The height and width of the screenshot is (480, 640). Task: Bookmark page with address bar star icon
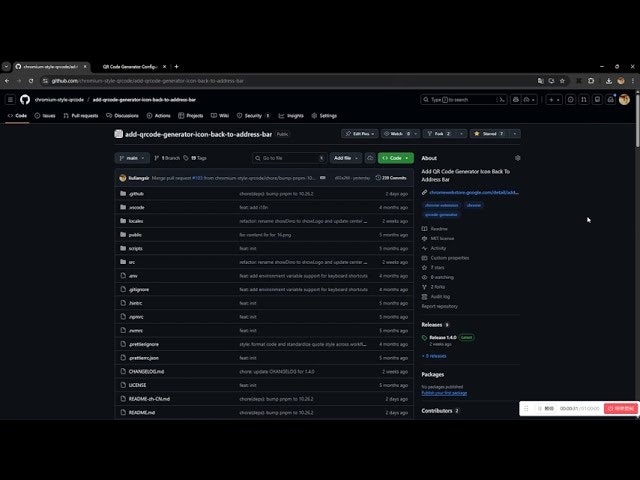click(x=562, y=81)
